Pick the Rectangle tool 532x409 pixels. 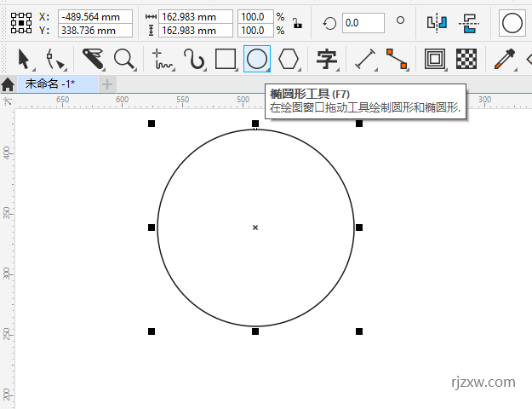pos(226,59)
